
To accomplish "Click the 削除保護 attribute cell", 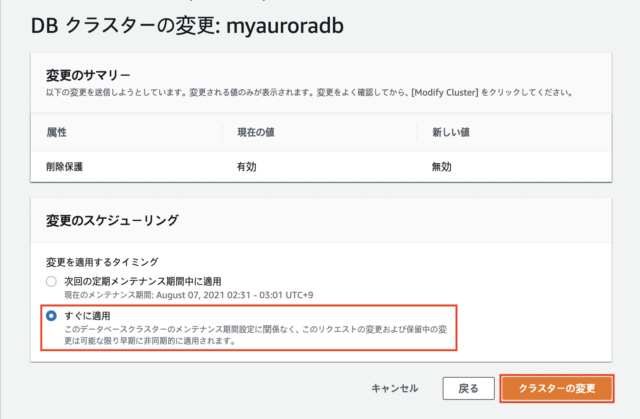I will (x=64, y=166).
